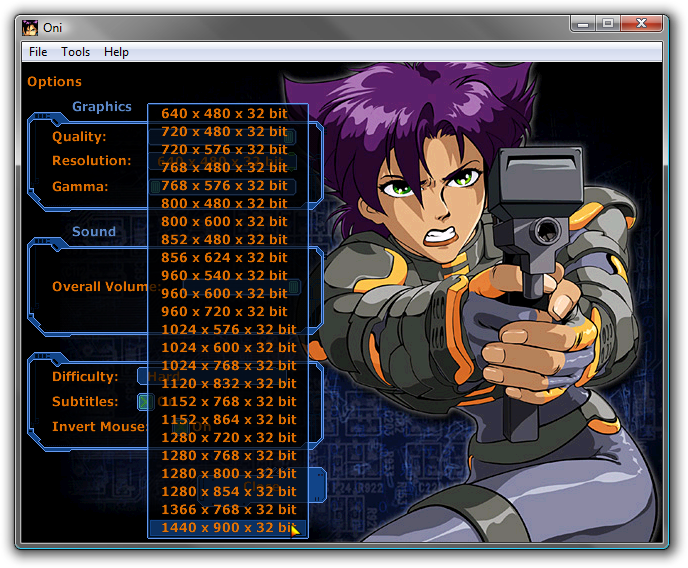Select 720 x 480 x 32 bit resolution
The width and height of the screenshot is (688, 568).
(x=228, y=132)
